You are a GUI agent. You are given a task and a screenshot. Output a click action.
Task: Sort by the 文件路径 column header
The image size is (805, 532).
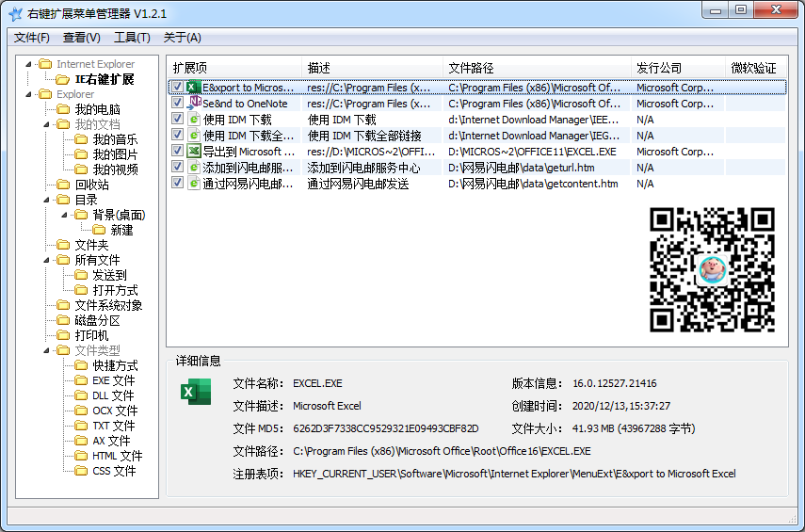click(537, 68)
